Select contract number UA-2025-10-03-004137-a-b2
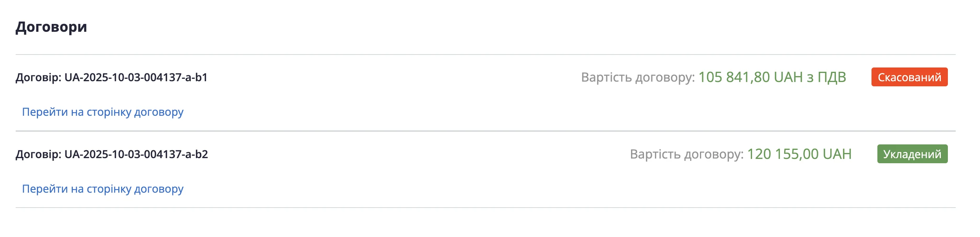This screenshot has height=237, width=980. [136, 155]
